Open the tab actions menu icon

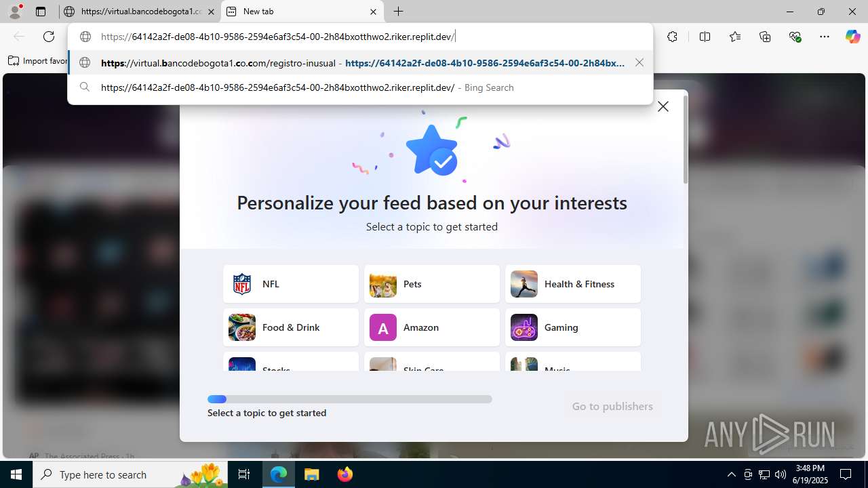pos(41,12)
